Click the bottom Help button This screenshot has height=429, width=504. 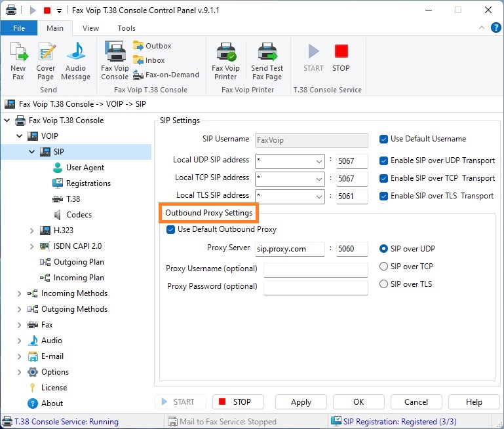coord(474,402)
